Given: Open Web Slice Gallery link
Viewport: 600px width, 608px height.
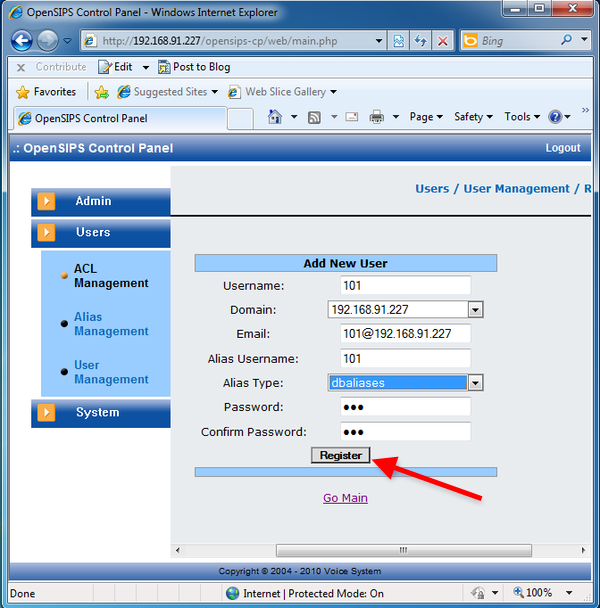Looking at the screenshot, I should pyautogui.click(x=282, y=92).
